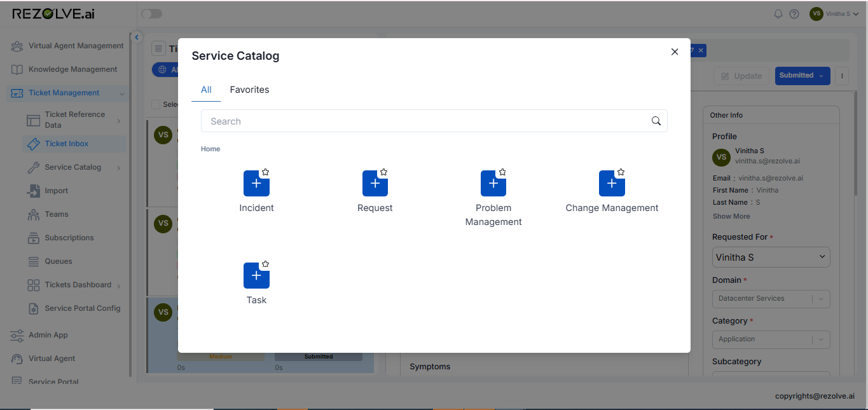
Task: Click the Import file icon
Action: [33, 191]
